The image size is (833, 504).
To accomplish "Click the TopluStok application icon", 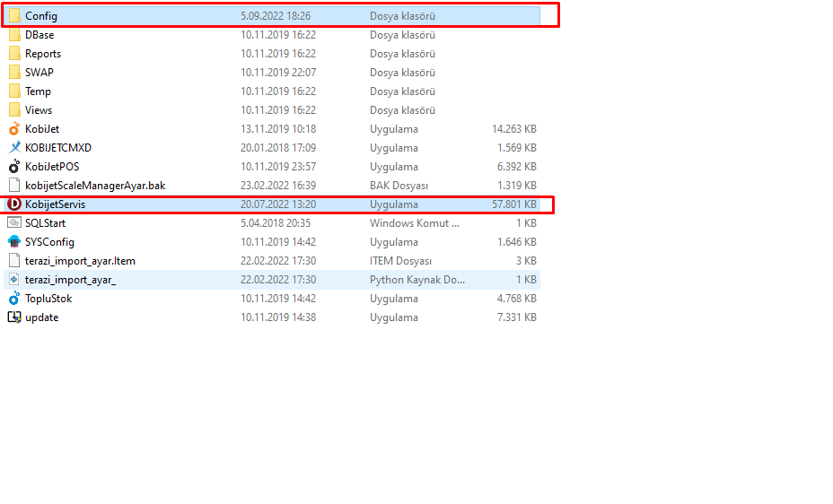I will 14,299.
